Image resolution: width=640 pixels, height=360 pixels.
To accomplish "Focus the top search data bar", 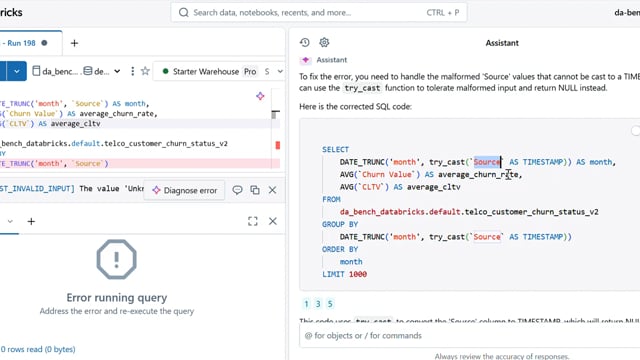I will point(319,13).
